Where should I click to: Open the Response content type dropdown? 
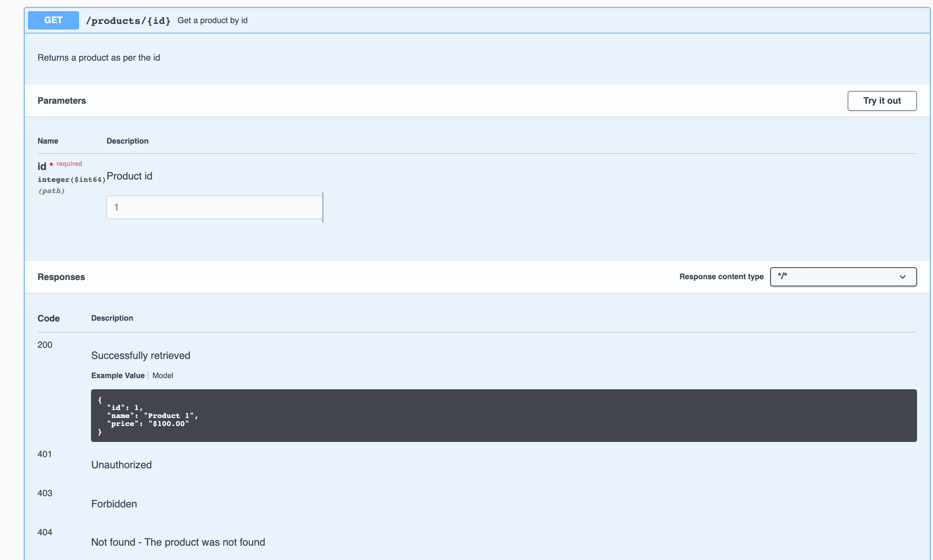point(843,276)
